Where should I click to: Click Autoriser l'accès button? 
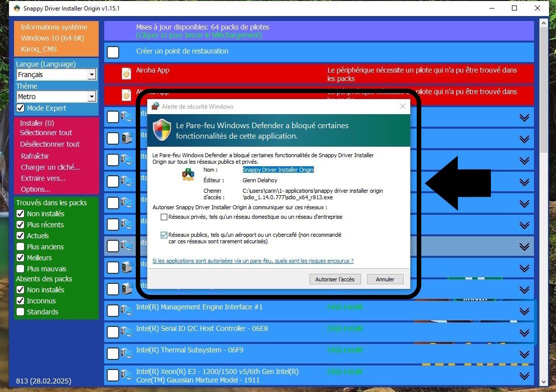pos(335,279)
